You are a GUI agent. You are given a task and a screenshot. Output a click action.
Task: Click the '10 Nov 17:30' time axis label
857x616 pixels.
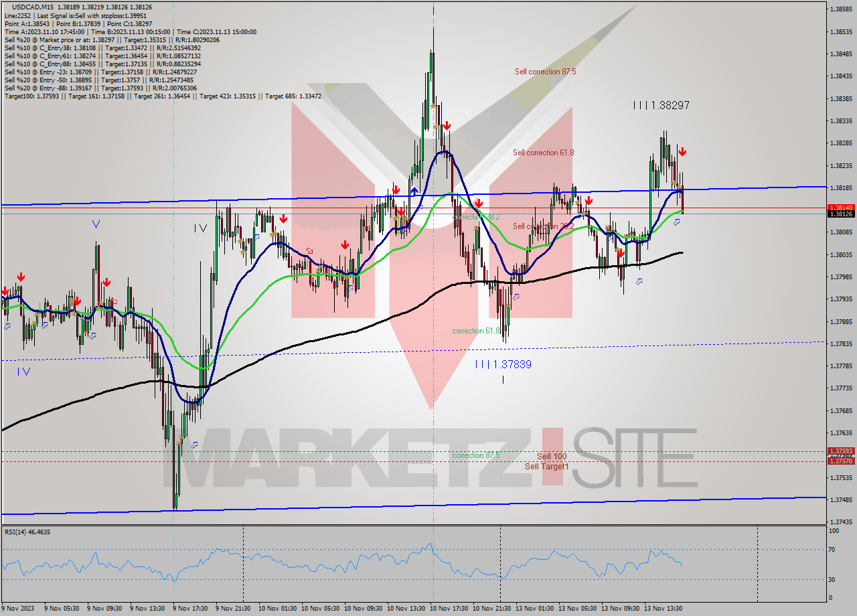point(449,609)
